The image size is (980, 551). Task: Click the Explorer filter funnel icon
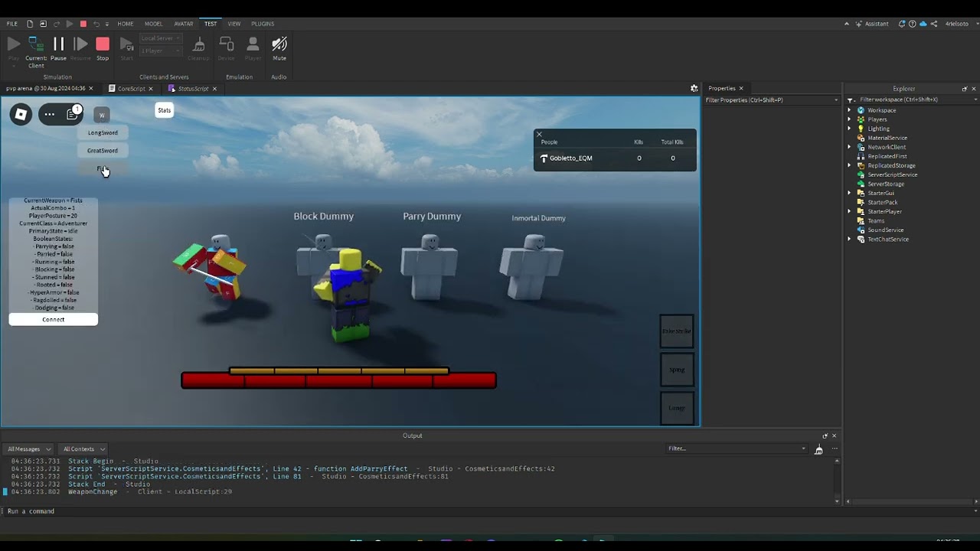851,99
